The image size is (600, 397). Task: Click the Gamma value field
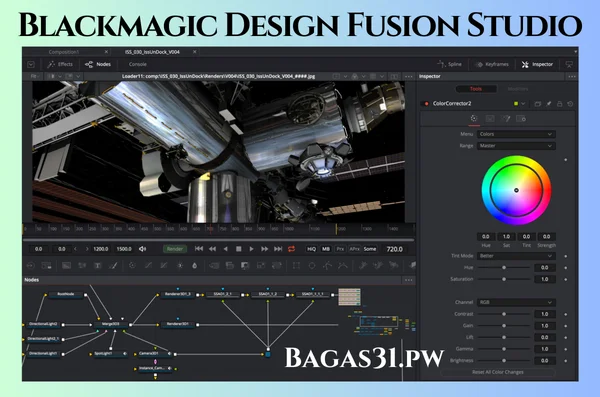coord(545,349)
